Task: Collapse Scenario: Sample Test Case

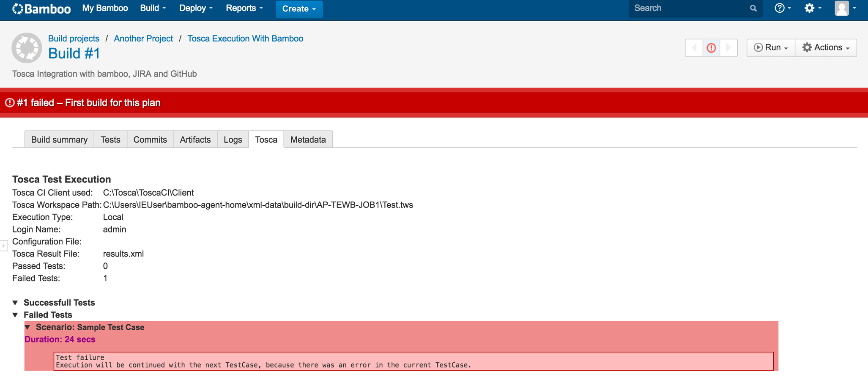Action: [x=27, y=327]
